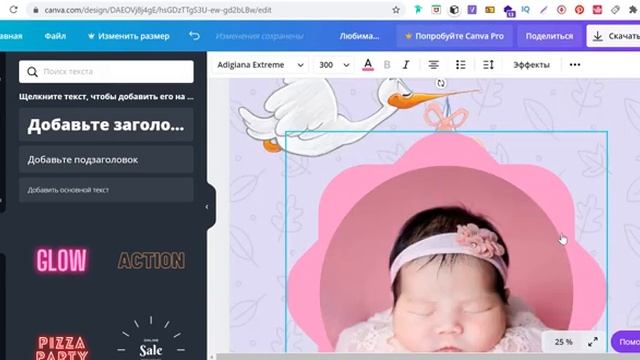The height and width of the screenshot is (360, 640).
Task: Insert the ACTION text style
Action: pyautogui.click(x=151, y=260)
